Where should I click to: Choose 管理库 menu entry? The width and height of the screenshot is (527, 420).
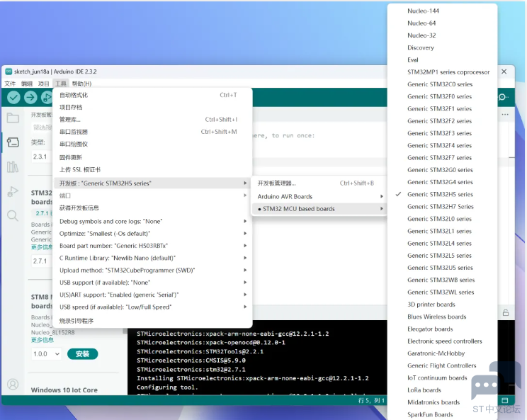point(152,119)
